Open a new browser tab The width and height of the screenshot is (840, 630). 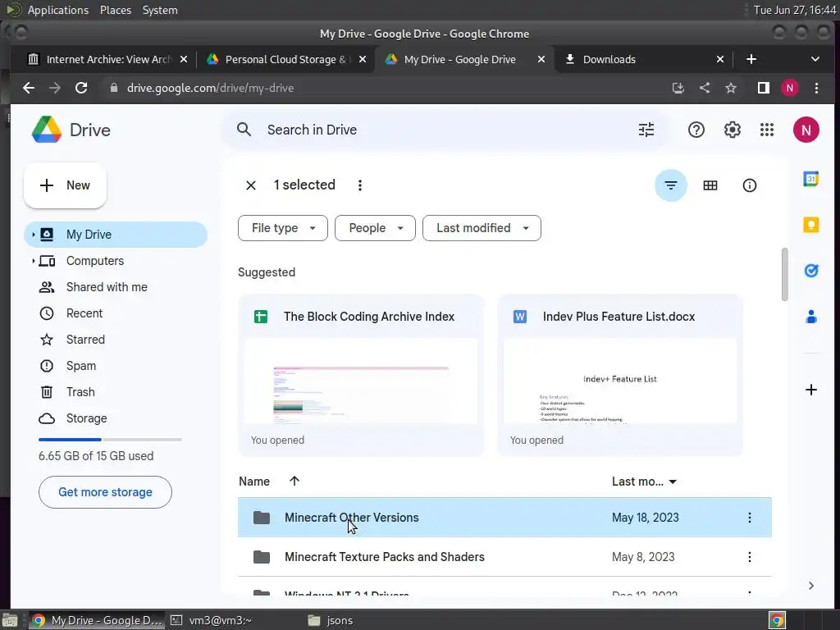point(751,59)
